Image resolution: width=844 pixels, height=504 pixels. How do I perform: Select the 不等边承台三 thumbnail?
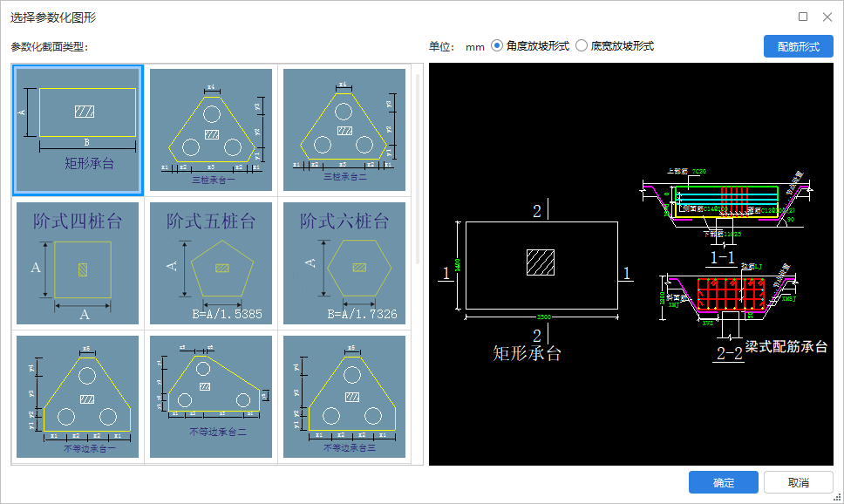(344, 397)
